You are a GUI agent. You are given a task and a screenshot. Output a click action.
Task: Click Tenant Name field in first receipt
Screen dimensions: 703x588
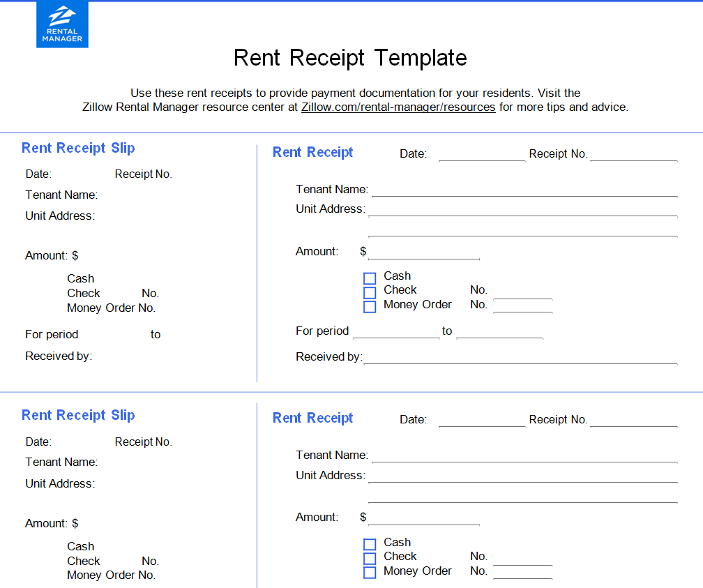pos(524,190)
